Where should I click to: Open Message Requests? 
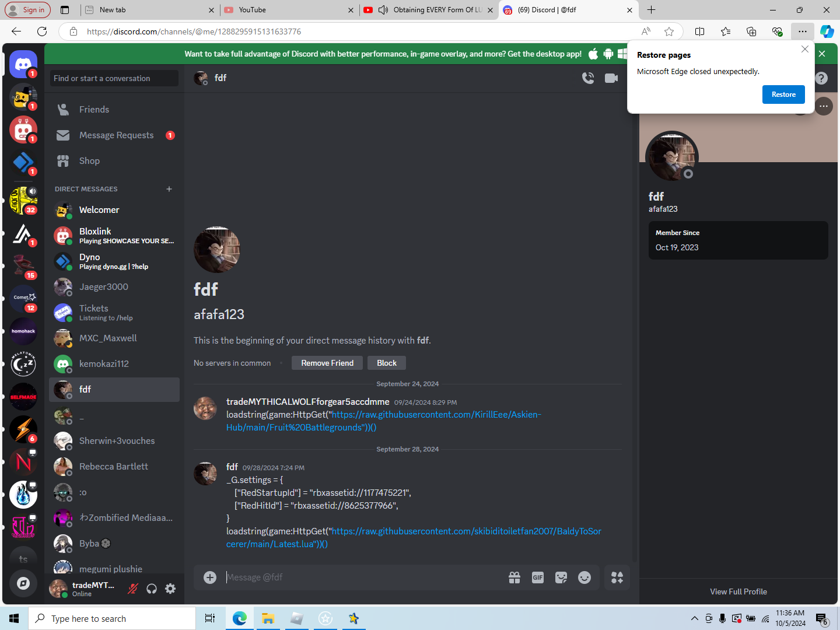[x=114, y=135]
